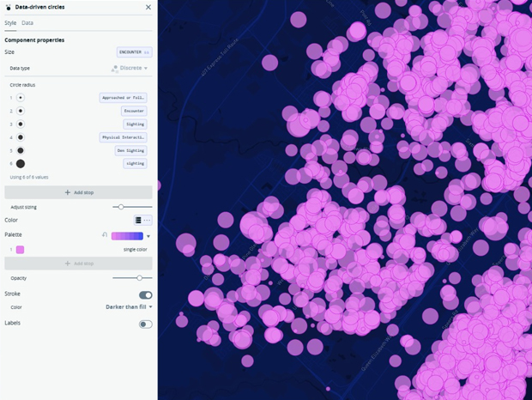The width and height of the screenshot is (532, 400).
Task: Open the Discrete data type dropdown
Action: click(130, 68)
